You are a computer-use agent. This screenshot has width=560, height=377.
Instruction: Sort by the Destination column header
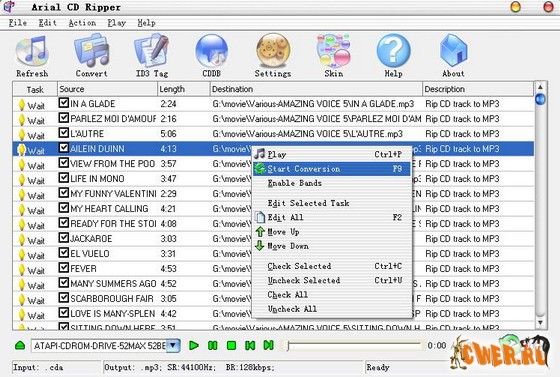coord(316,89)
